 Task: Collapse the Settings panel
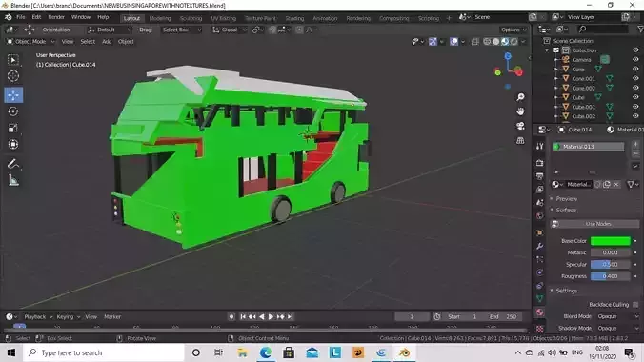point(567,291)
